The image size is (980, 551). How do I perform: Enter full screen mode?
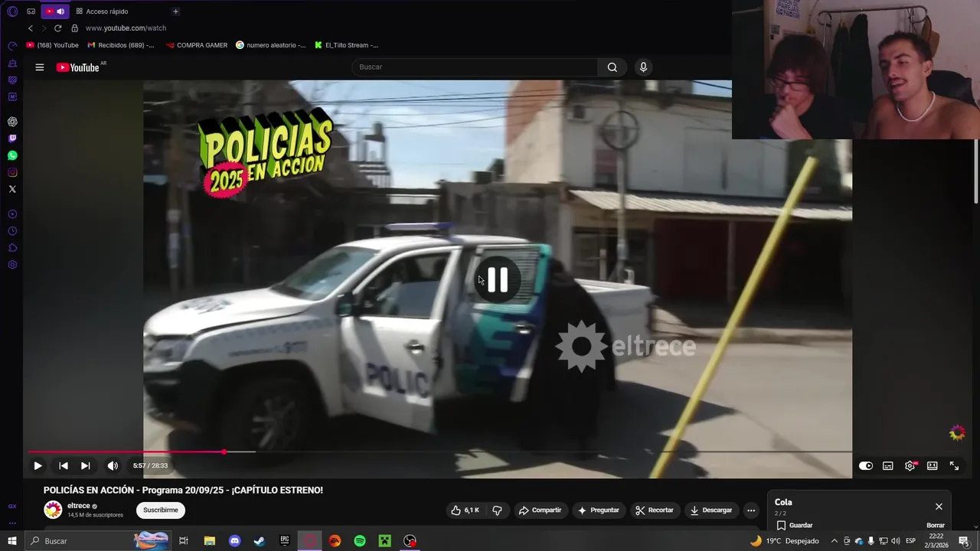pyautogui.click(x=955, y=465)
